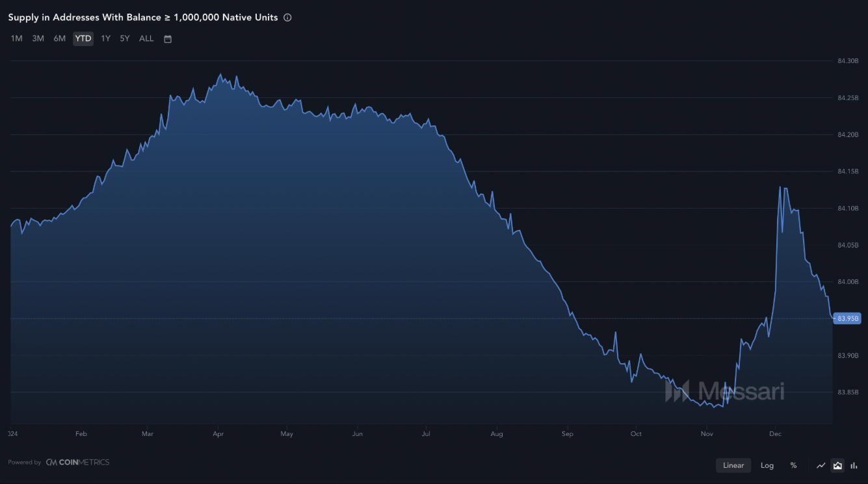Switch to the 5Y time range

(125, 38)
